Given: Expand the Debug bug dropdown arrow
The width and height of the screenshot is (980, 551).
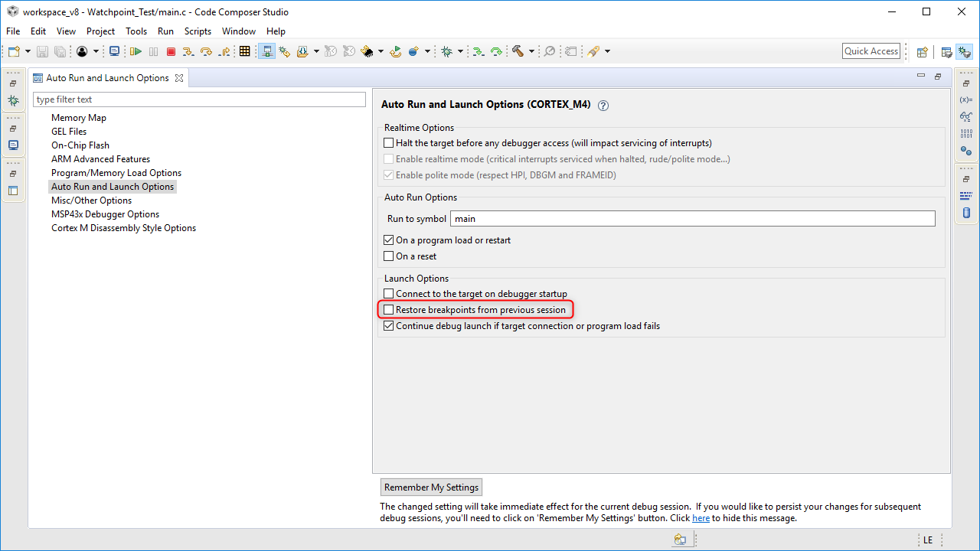Looking at the screenshot, I should (460, 51).
